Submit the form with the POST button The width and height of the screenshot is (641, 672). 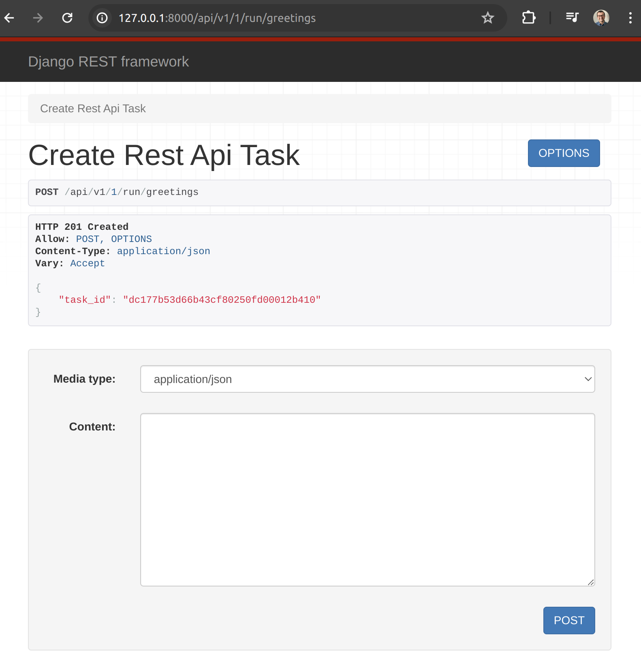pyautogui.click(x=569, y=621)
